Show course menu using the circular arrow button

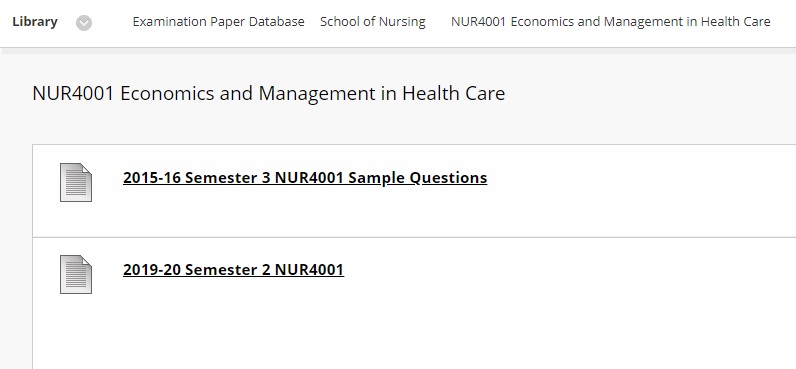click(x=84, y=23)
